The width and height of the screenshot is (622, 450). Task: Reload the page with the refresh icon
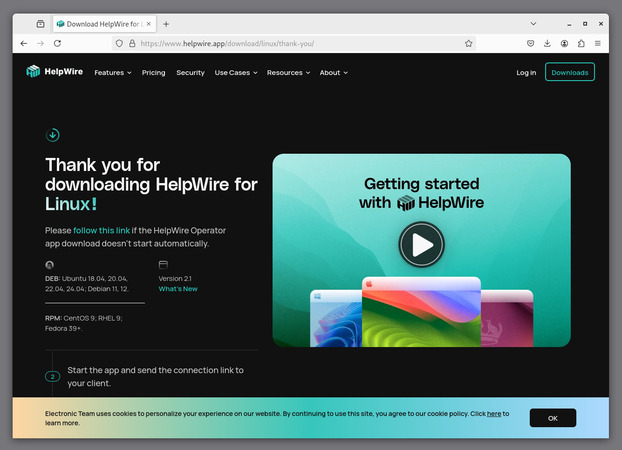pyautogui.click(x=58, y=43)
